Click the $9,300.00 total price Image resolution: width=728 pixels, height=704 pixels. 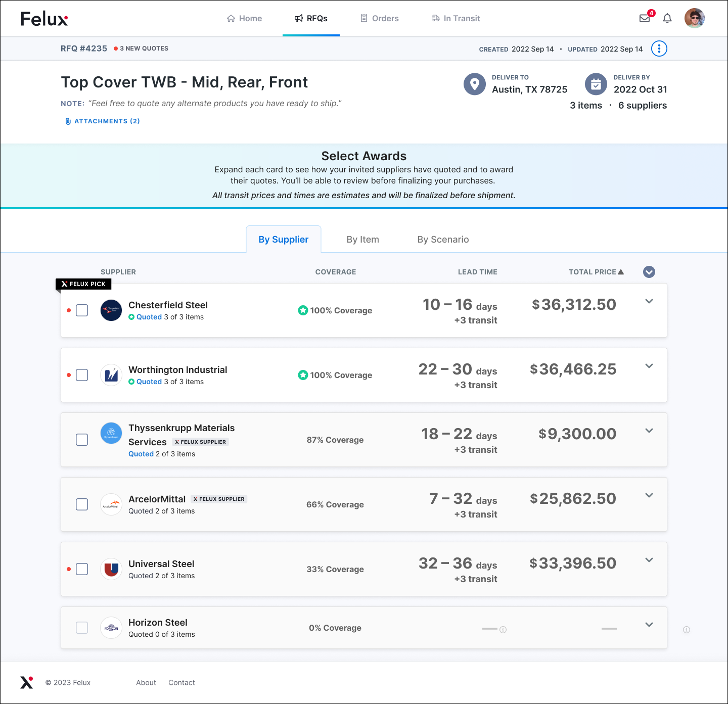tap(577, 434)
